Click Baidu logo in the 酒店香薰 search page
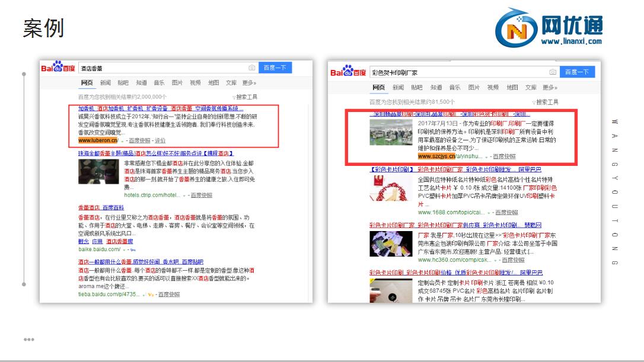644x362 pixels. point(58,68)
